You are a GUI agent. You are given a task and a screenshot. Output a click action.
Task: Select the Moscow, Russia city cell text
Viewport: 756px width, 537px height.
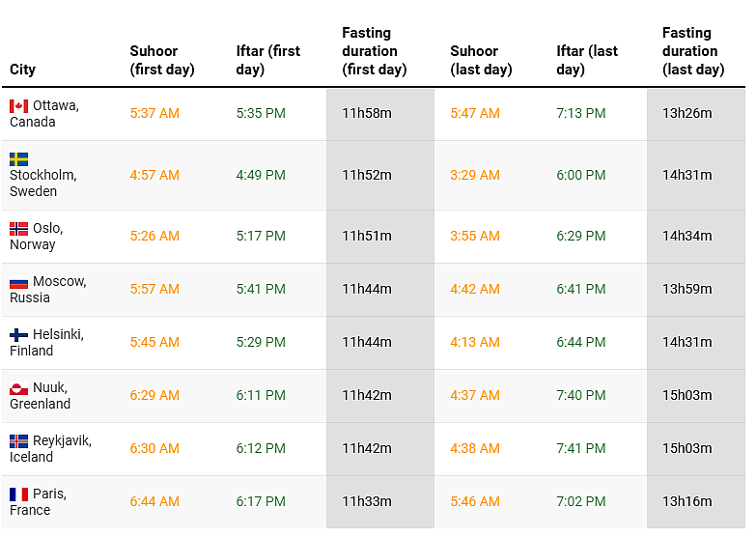coord(48,290)
